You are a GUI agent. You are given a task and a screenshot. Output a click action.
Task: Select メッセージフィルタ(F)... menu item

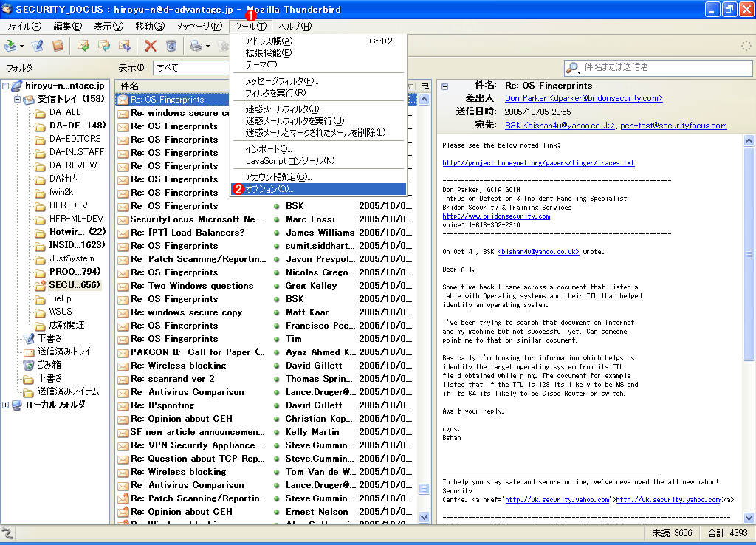pyautogui.click(x=319, y=81)
